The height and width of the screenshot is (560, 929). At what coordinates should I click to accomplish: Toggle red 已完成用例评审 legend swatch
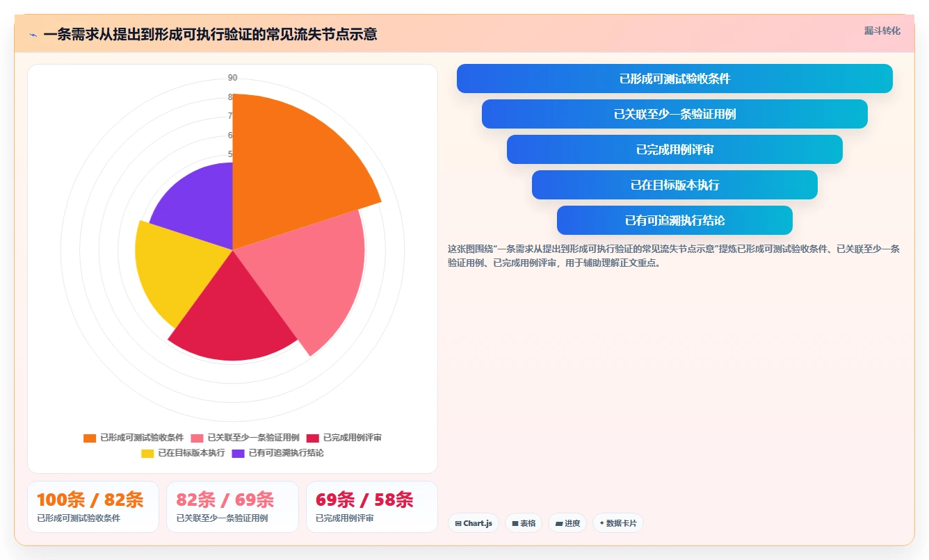click(313, 438)
